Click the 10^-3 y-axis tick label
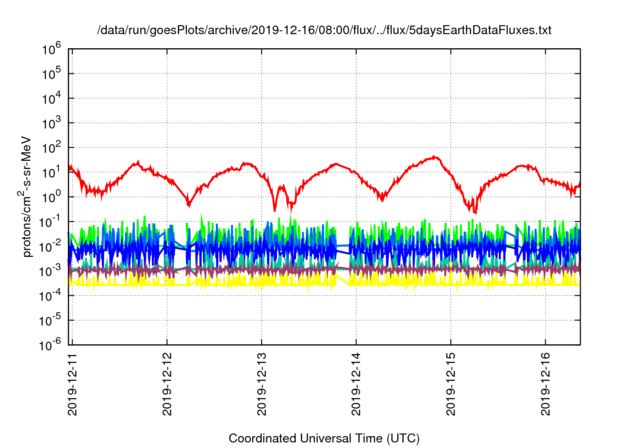 click(x=50, y=271)
